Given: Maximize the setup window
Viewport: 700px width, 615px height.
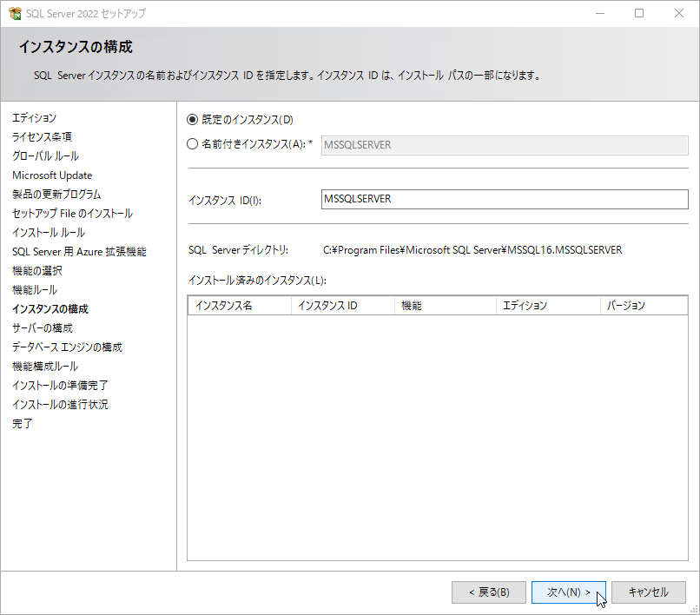Looking at the screenshot, I should click(x=639, y=14).
